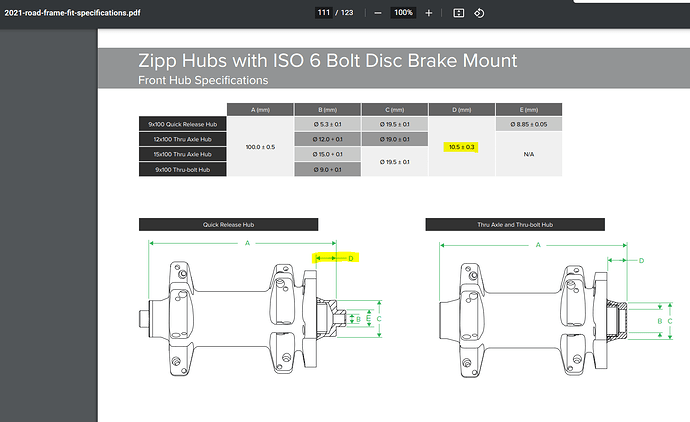Click the Thru Axle hub drawing
Screen dimensions: 690x422
[533, 320]
